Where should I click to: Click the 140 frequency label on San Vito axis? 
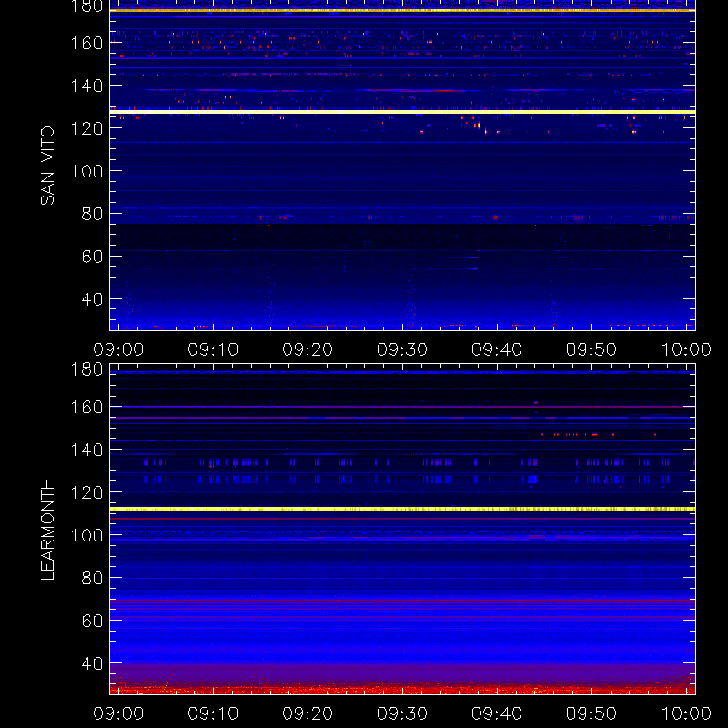point(86,86)
